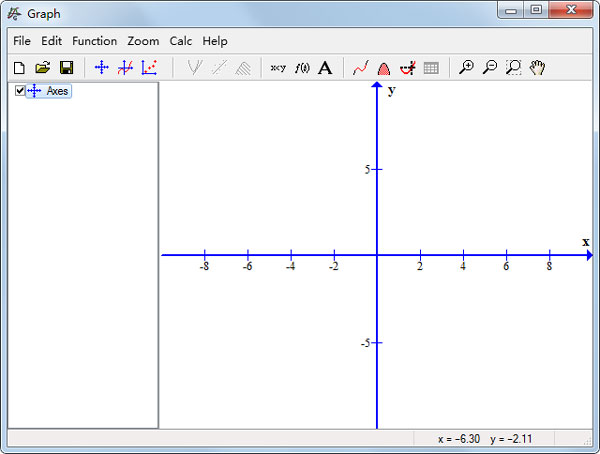
Task: Click the x-axis label 4
Action: click(463, 266)
